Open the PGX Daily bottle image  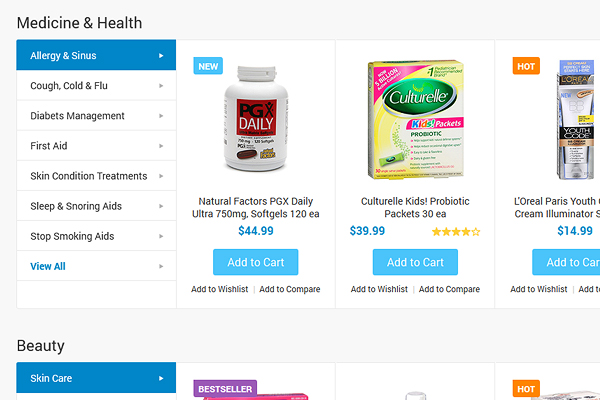click(x=255, y=123)
